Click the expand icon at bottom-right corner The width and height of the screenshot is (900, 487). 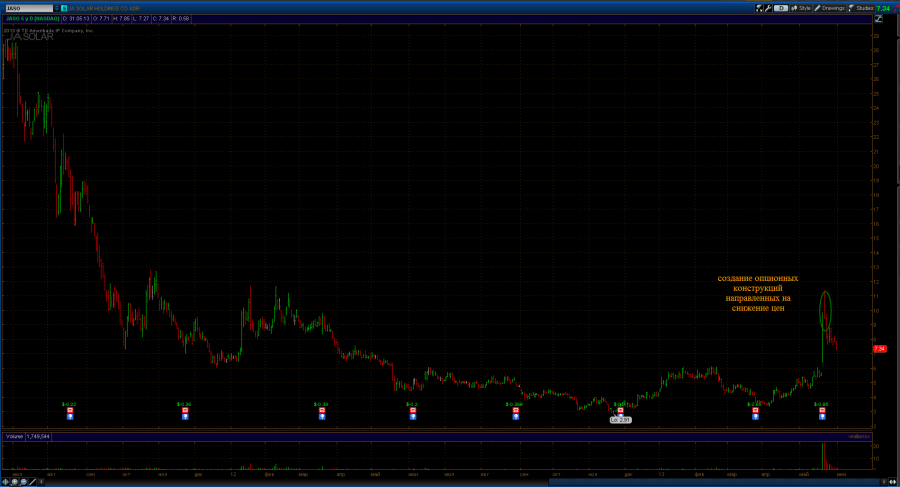point(893,482)
